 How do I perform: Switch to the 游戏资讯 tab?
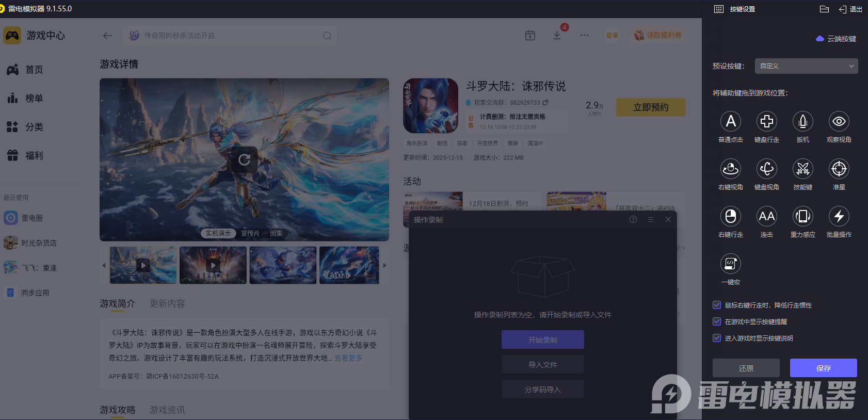167,410
